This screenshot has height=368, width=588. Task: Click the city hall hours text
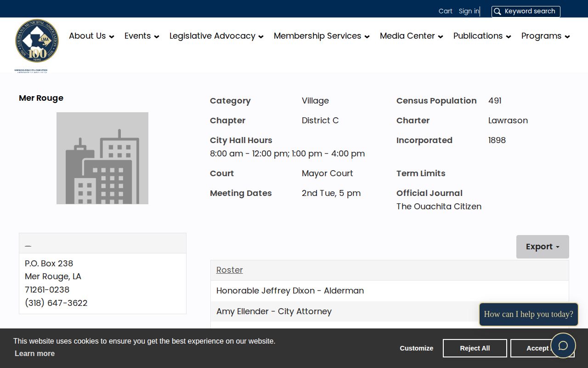pyautogui.click(x=288, y=154)
